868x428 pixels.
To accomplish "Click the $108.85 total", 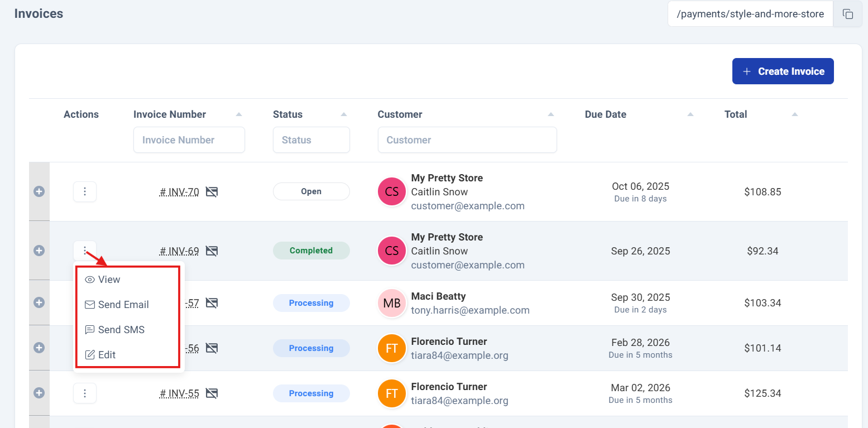I will pos(763,192).
